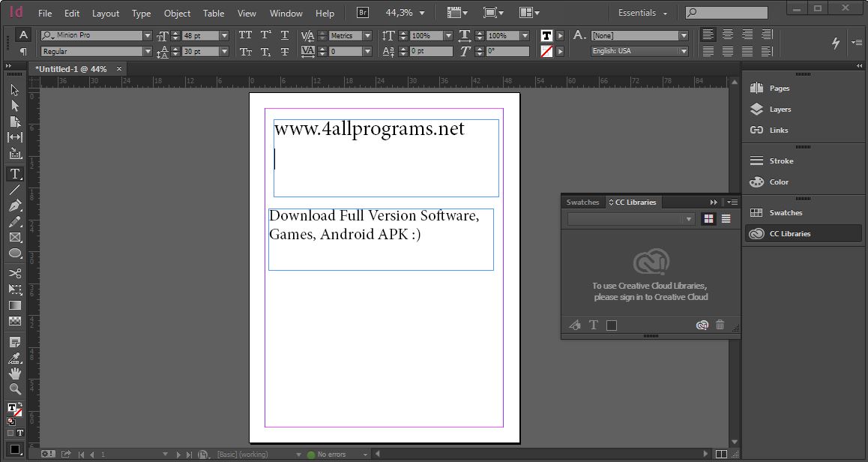Select the Gradient Swatch tool

click(15, 305)
